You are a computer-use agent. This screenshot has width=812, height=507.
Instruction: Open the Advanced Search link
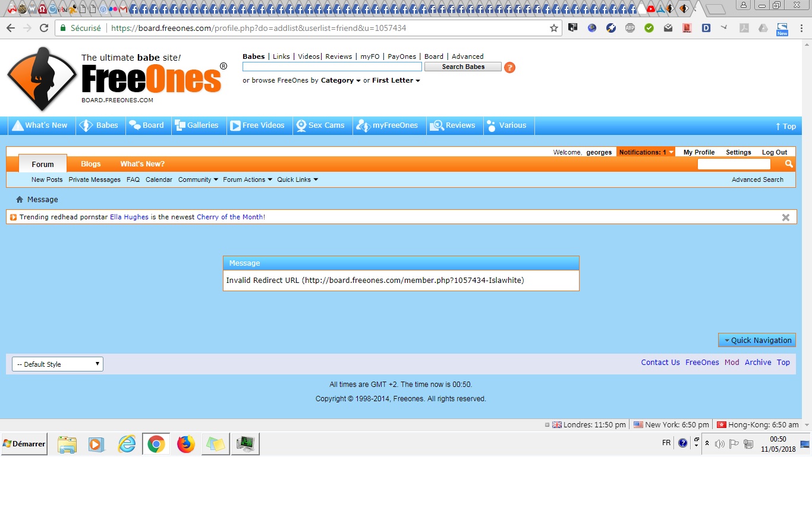click(757, 180)
